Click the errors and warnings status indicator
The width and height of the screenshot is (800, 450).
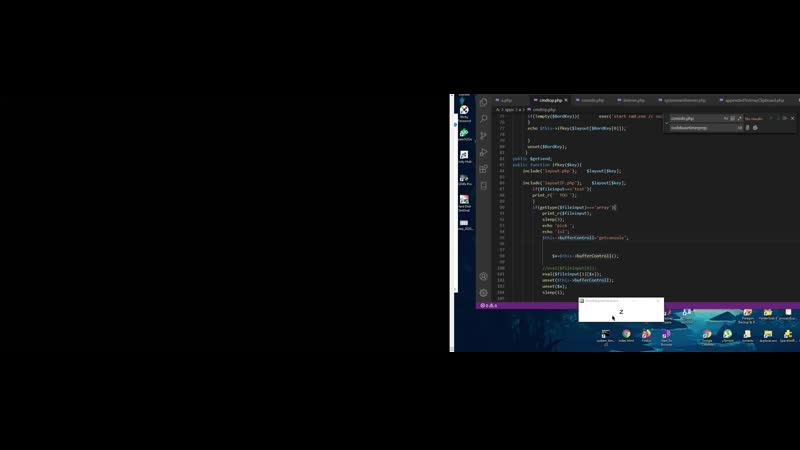[488, 306]
